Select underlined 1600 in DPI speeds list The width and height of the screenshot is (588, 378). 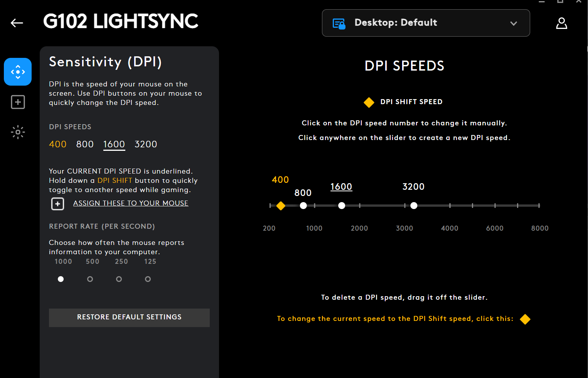[x=114, y=145]
